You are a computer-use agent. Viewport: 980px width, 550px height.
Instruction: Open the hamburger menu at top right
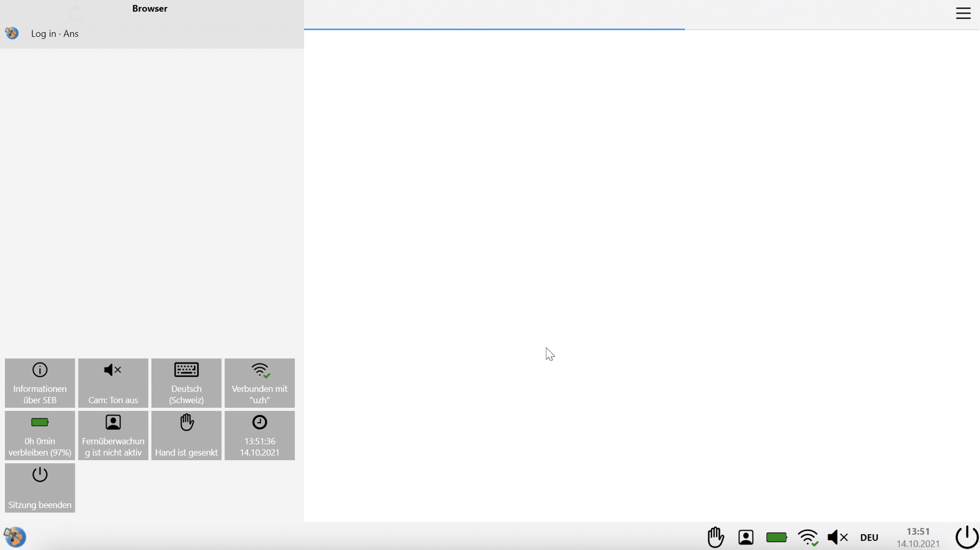pos(963,13)
